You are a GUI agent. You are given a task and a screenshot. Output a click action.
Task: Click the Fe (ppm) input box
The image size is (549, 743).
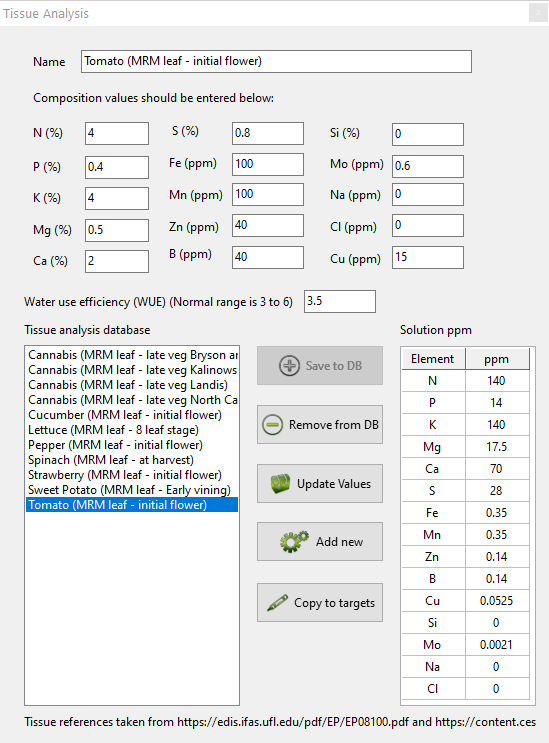click(268, 164)
